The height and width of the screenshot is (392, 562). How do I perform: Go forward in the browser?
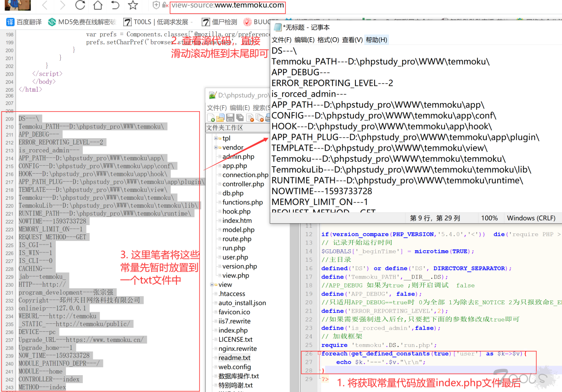(62, 5)
